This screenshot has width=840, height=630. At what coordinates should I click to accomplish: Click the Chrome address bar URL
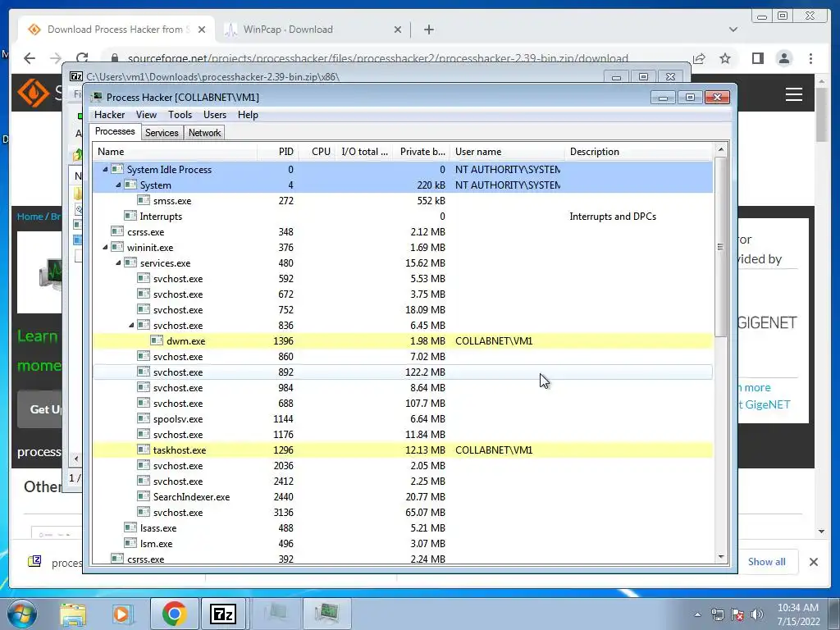[x=377, y=58]
